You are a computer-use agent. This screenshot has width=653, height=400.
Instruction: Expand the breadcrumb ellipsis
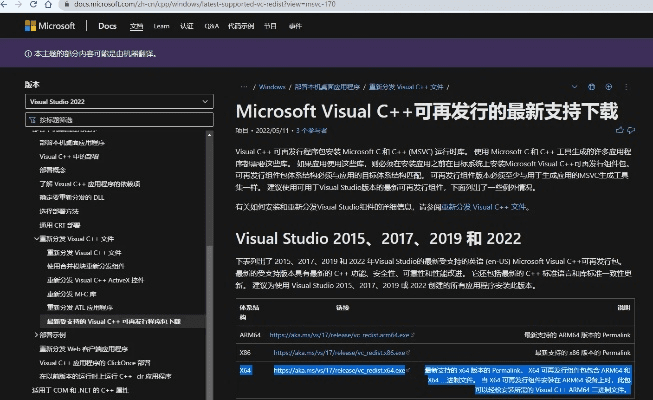(x=244, y=87)
